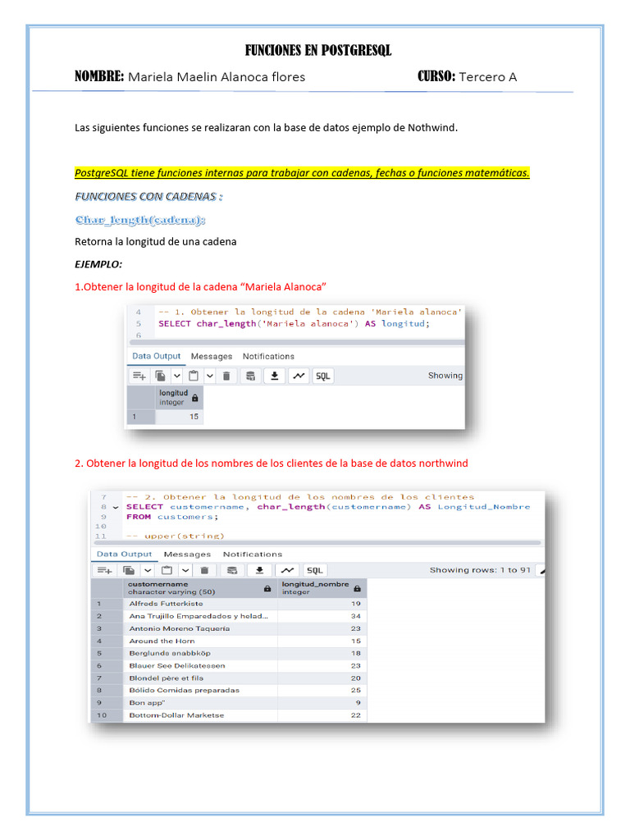The image size is (630, 840).
Task: Collapse code fold chevron at line 8
Action: point(116,507)
